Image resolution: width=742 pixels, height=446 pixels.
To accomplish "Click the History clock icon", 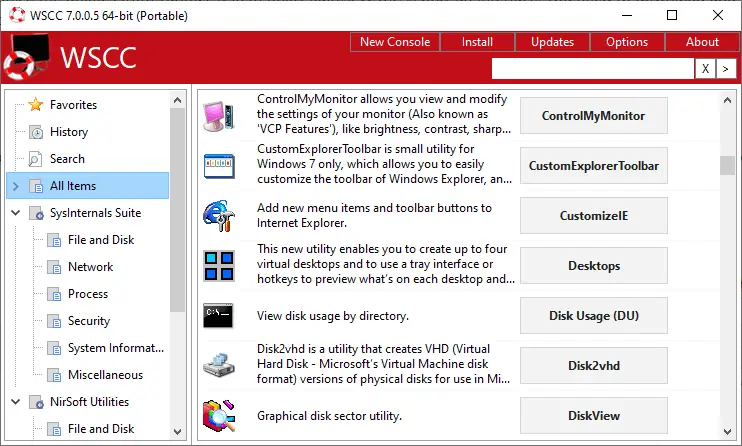I will click(x=35, y=132).
